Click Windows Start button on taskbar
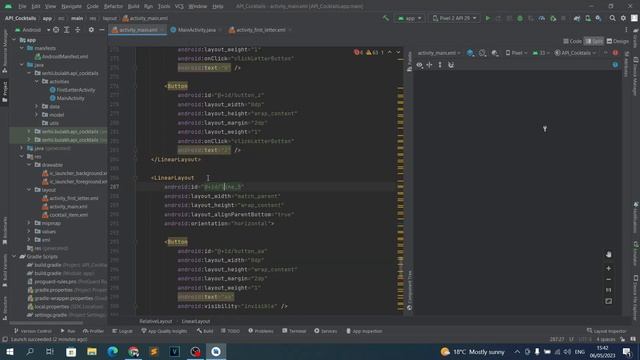640x360 pixels. click(x=9, y=351)
